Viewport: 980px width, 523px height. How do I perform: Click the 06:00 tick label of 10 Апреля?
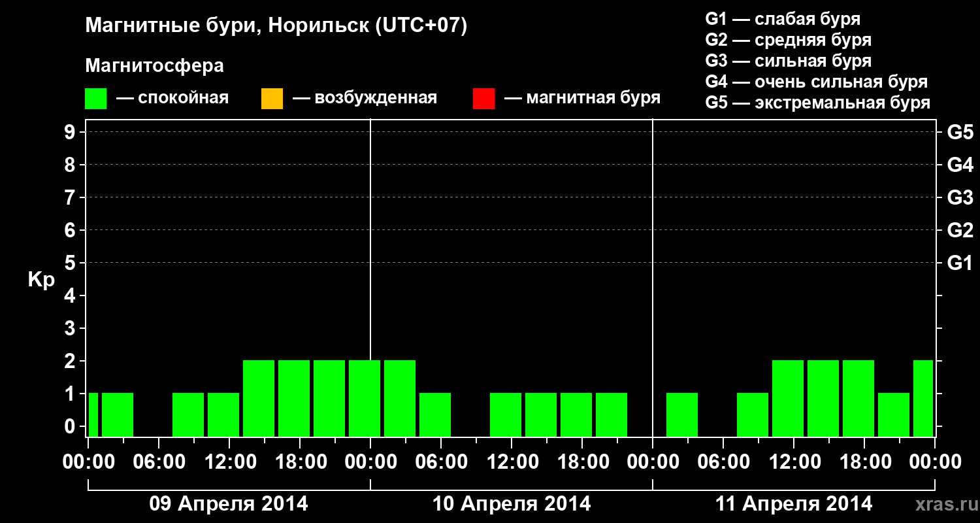441,462
